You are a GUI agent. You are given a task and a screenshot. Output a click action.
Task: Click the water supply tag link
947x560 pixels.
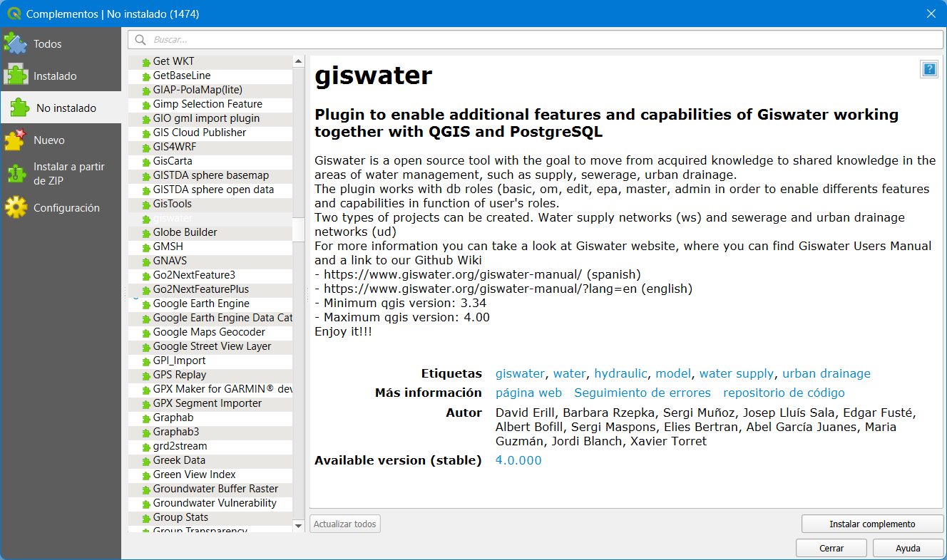pos(736,373)
